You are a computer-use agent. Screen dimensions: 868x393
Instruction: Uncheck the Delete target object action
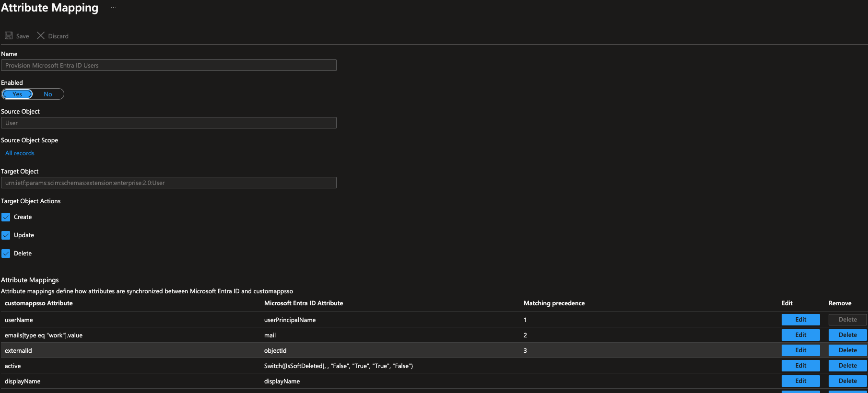pyautogui.click(x=6, y=254)
